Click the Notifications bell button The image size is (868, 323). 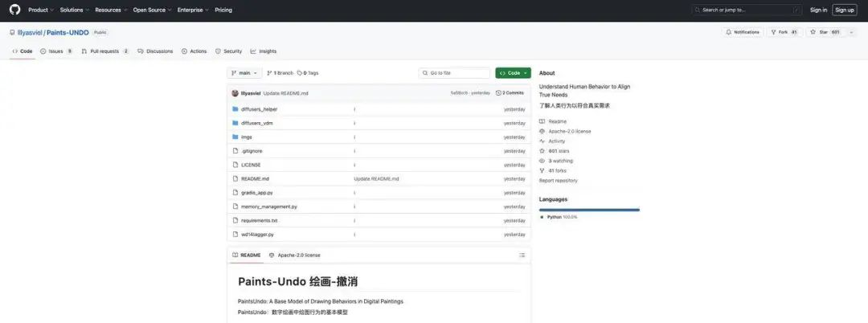tap(743, 32)
